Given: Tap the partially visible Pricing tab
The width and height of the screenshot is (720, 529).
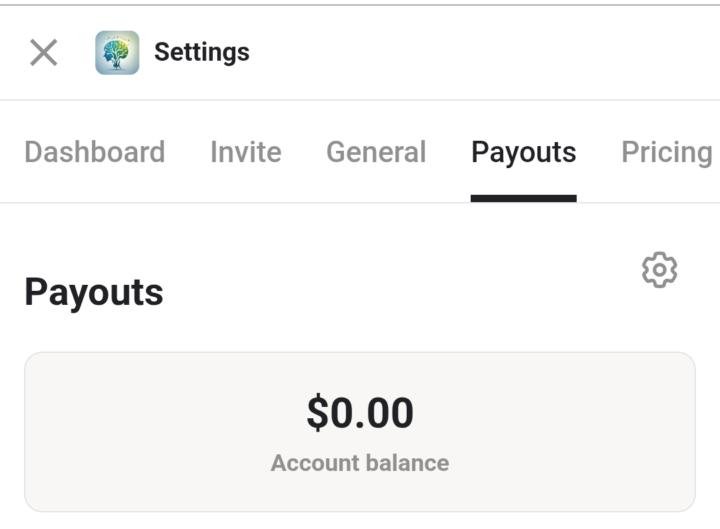Looking at the screenshot, I should [666, 152].
